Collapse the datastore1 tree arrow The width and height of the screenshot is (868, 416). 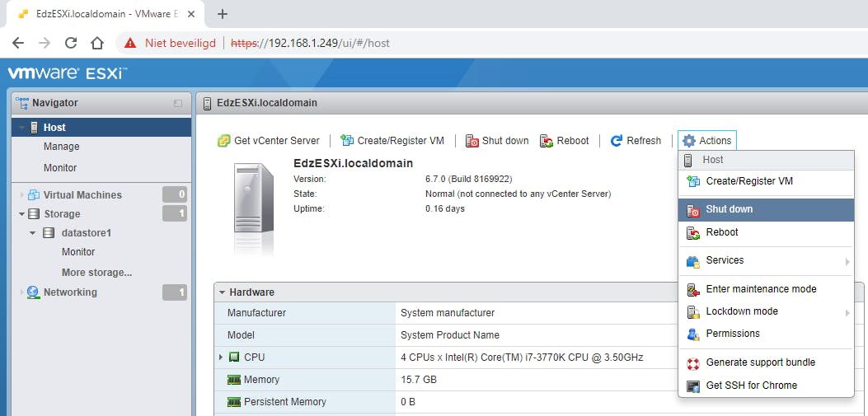[x=33, y=233]
